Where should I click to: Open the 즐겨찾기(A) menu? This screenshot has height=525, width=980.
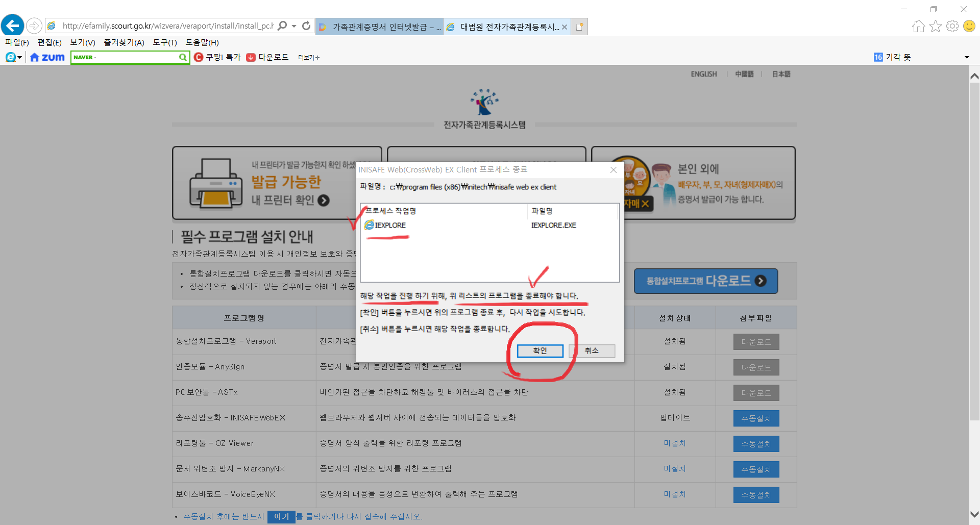coord(124,42)
